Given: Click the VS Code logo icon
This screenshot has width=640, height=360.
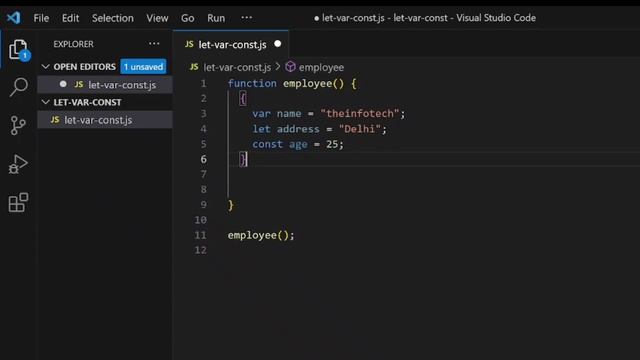Looking at the screenshot, I should coord(13,18).
